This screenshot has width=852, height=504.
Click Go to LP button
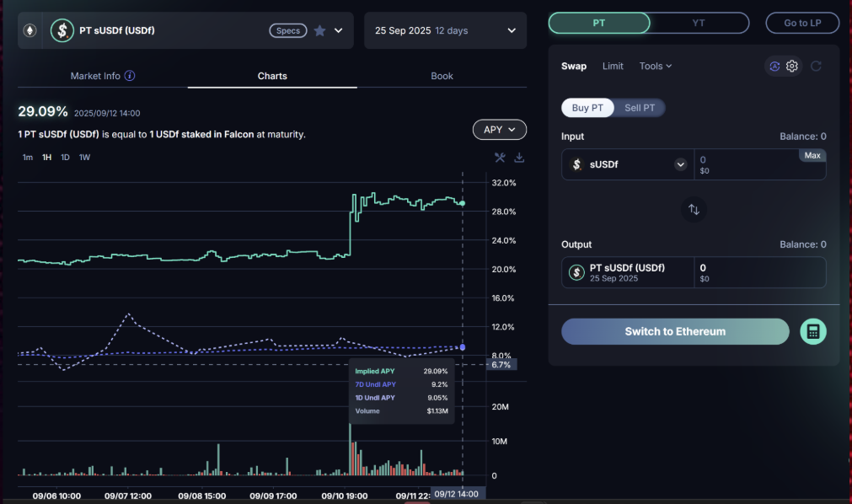pos(802,23)
